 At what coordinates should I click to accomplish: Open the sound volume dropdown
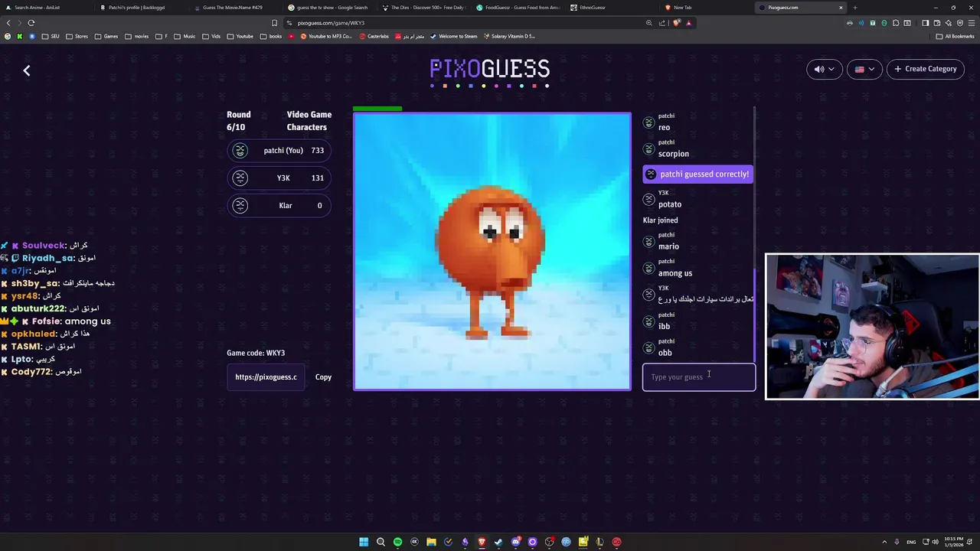[825, 69]
